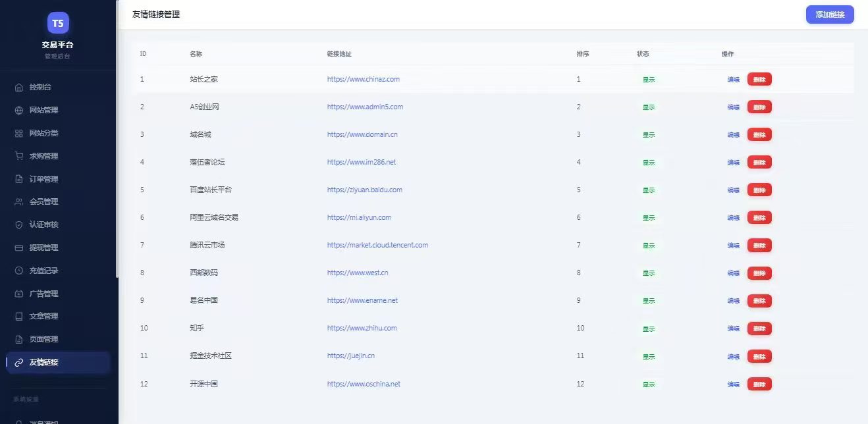
Task: Click the sidebar vertical scrollbar
Action: point(117,138)
